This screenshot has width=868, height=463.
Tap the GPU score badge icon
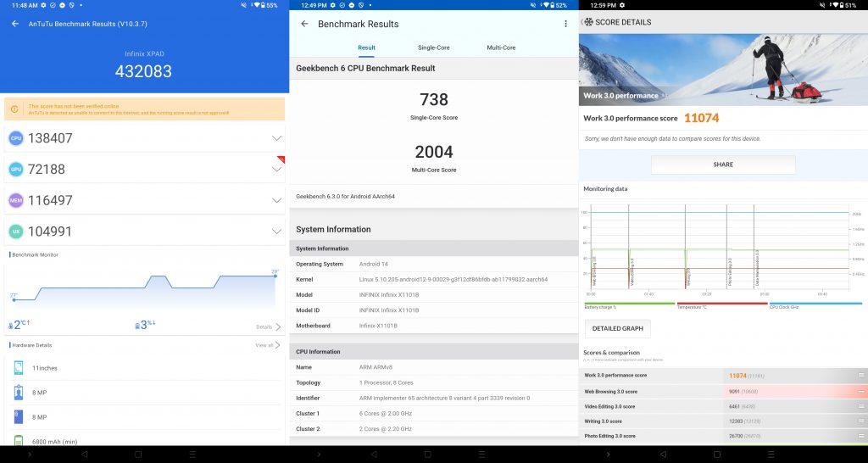click(16, 170)
